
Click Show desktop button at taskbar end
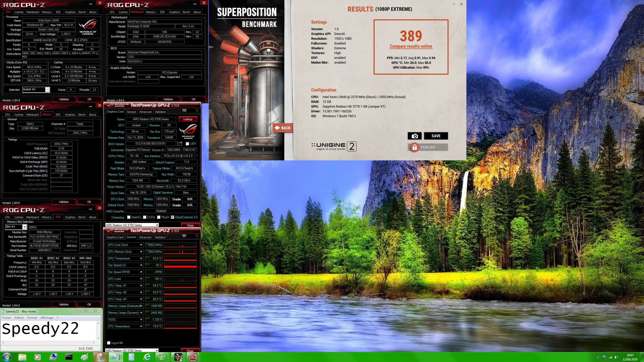point(642,357)
